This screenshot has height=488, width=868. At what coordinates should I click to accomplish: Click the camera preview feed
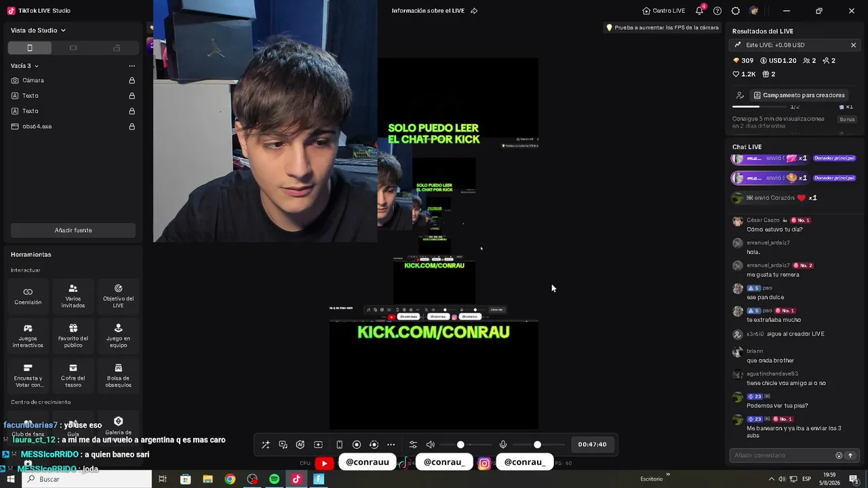tap(265, 121)
